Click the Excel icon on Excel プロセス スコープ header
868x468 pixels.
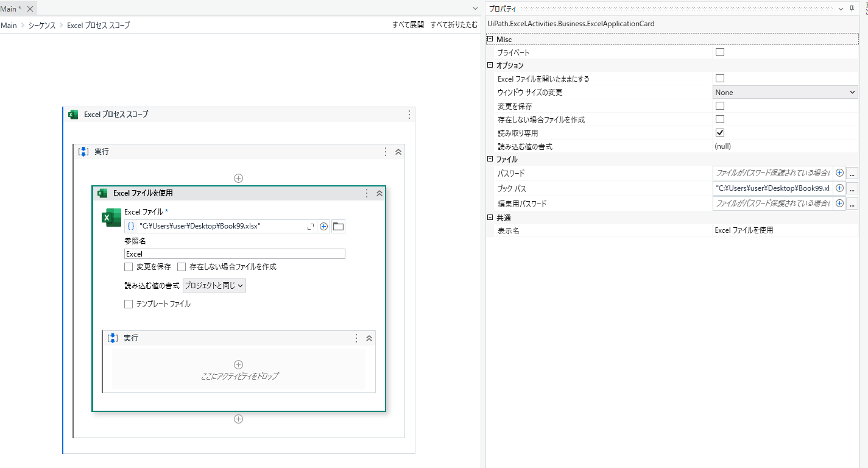point(72,114)
